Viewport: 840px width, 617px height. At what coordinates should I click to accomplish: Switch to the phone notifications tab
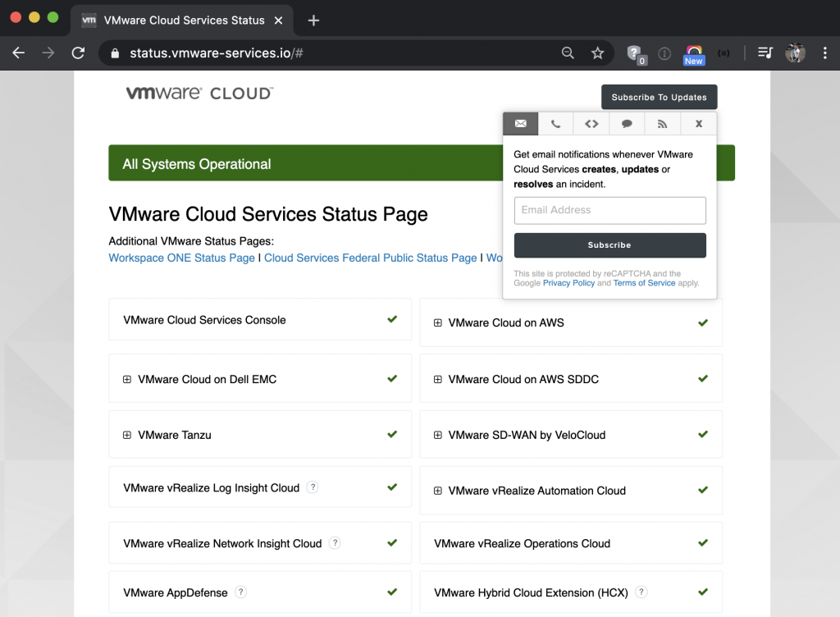pyautogui.click(x=555, y=123)
